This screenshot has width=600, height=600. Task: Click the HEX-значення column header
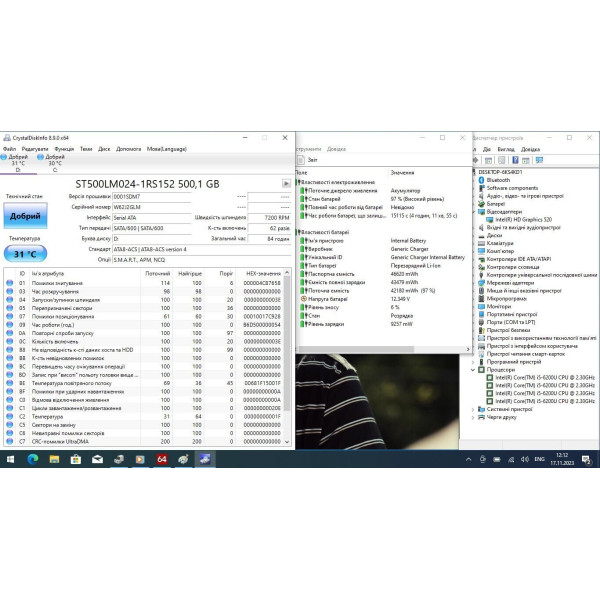pos(263,274)
